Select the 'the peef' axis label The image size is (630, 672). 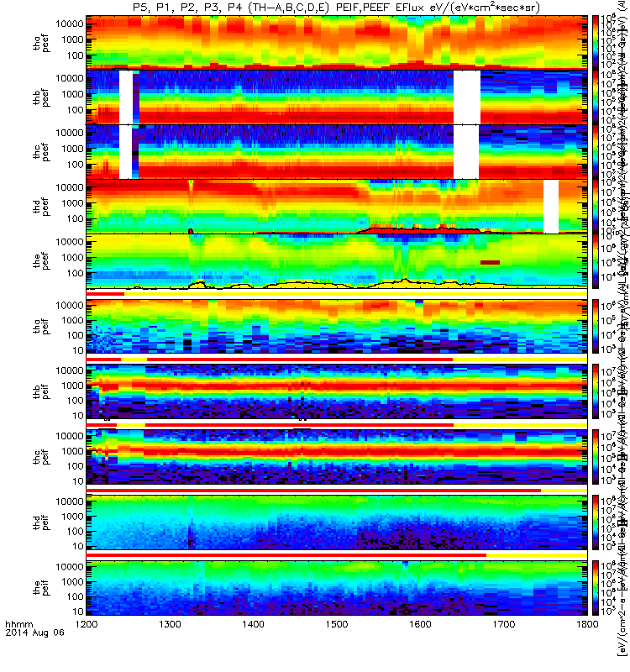point(41,261)
